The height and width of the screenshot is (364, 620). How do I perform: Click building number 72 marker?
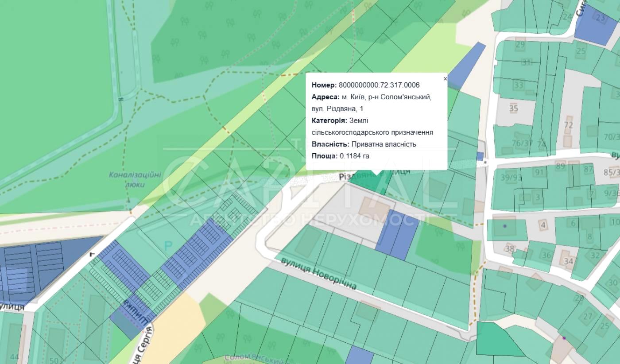coord(568,125)
